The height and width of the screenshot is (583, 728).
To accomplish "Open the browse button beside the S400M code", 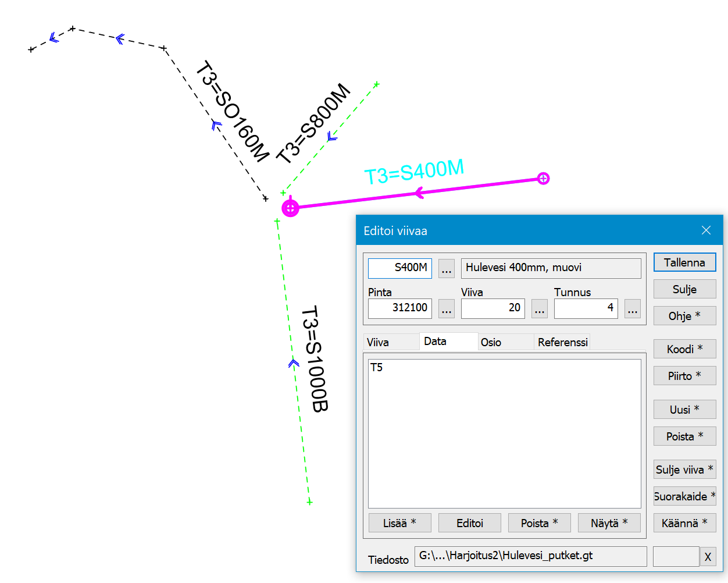I will pos(447,268).
